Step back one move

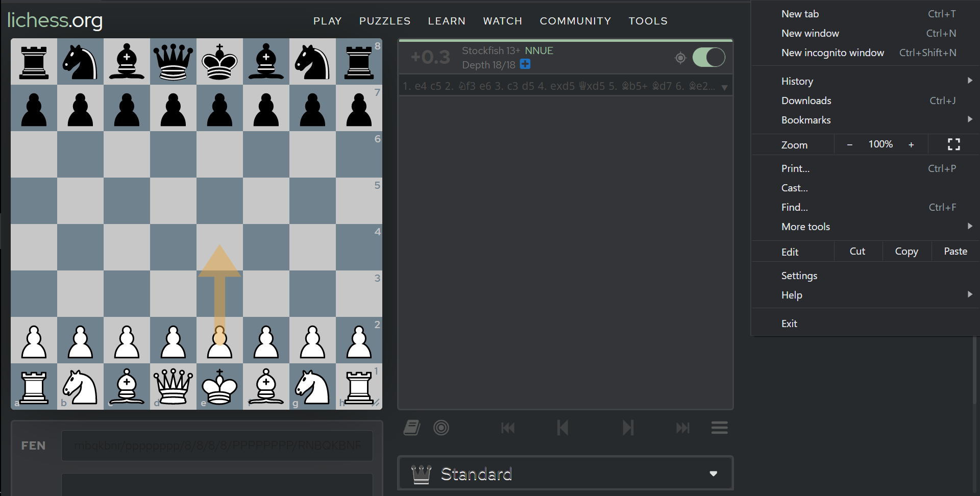(x=562, y=428)
